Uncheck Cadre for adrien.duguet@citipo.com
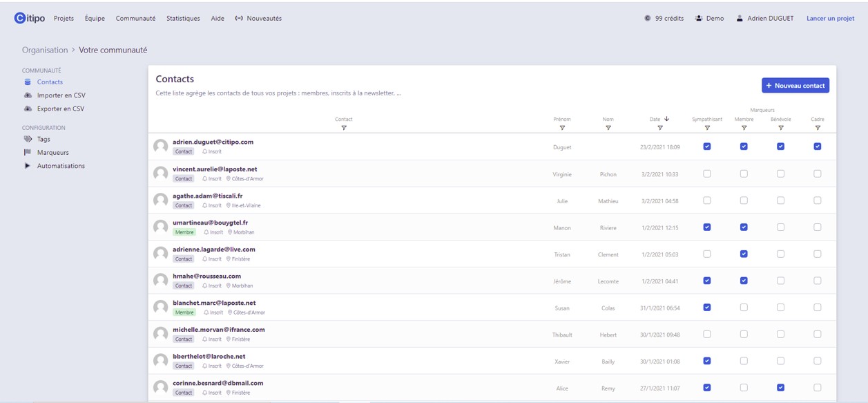Viewport: 868px width, 403px height. [818, 147]
